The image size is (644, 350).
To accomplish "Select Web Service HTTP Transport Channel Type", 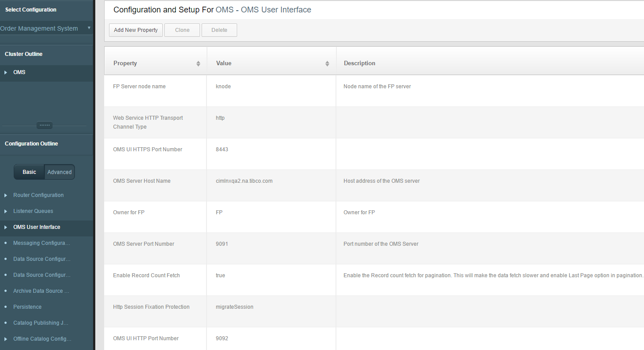I will click(148, 122).
